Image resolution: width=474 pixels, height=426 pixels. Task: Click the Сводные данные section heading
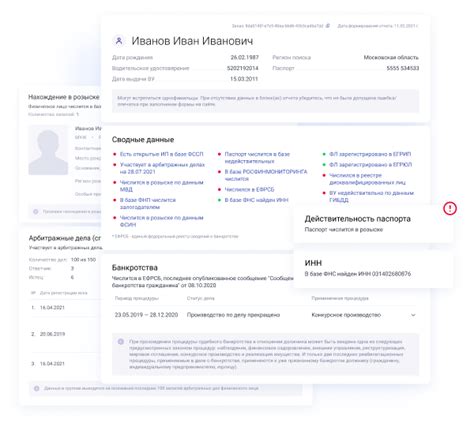pyautogui.click(x=143, y=139)
